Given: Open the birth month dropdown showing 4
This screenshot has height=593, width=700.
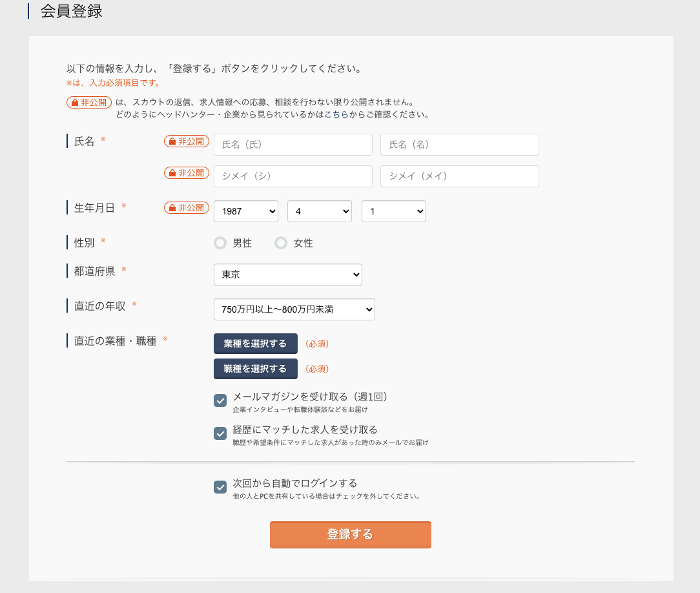Looking at the screenshot, I should pyautogui.click(x=320, y=211).
